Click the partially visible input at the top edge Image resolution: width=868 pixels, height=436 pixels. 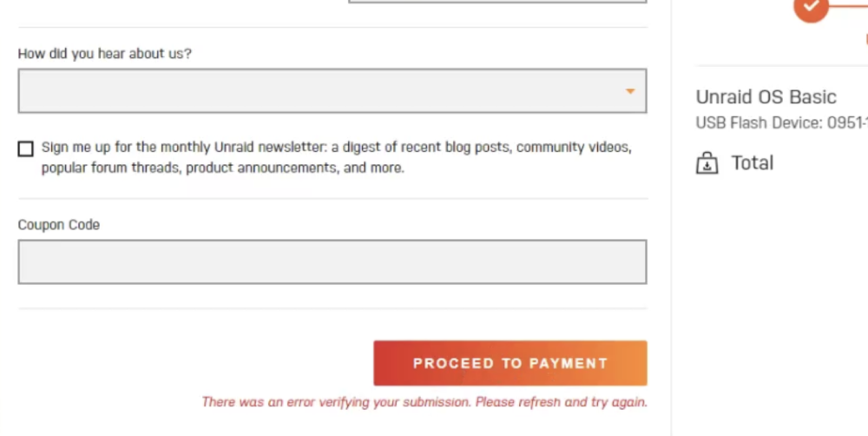497,1
